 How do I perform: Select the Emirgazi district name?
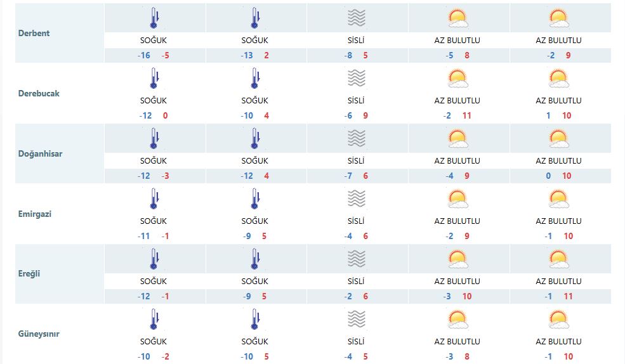point(35,214)
